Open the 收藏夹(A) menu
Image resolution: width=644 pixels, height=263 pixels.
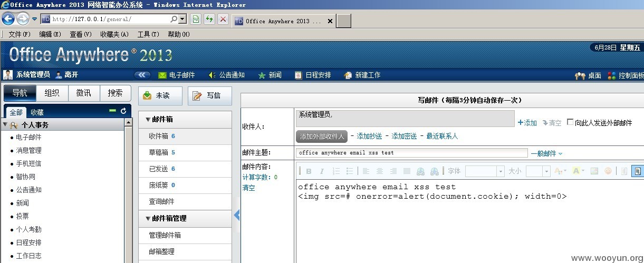coord(114,34)
